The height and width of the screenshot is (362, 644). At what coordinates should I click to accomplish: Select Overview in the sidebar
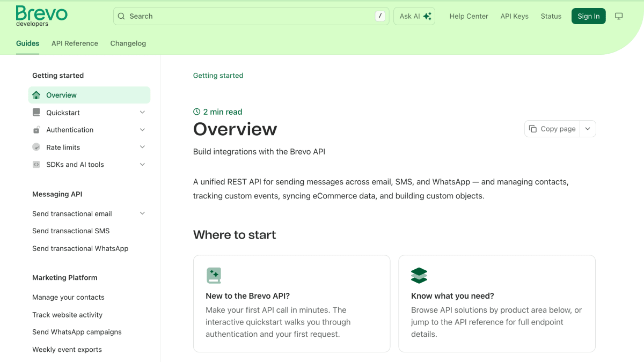click(x=89, y=95)
